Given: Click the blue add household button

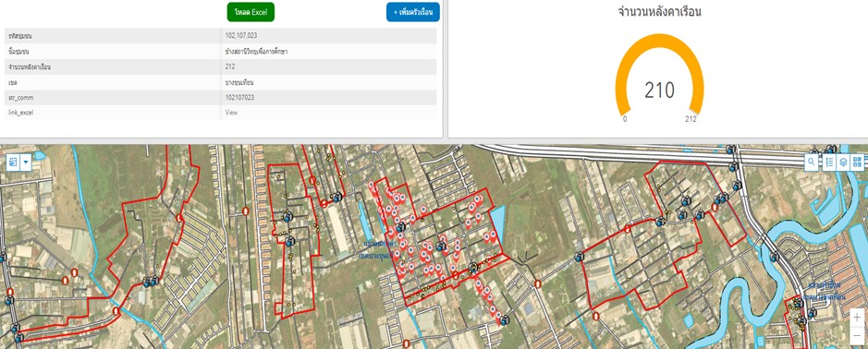Looking at the screenshot, I should tap(413, 12).
